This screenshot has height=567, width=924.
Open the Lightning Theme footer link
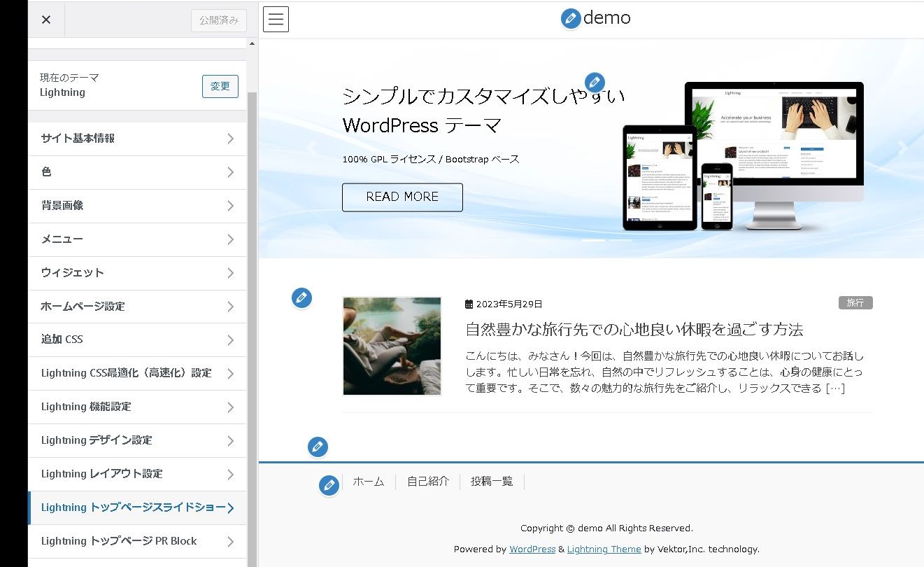pos(604,549)
